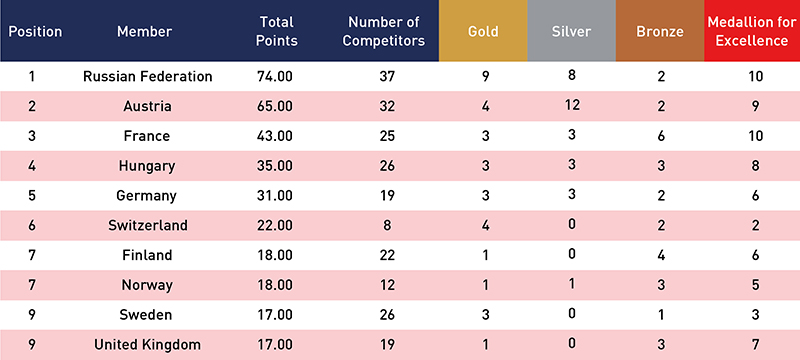Viewport: 800px width, 360px height.
Task: Click the Gold column header
Action: click(x=483, y=31)
